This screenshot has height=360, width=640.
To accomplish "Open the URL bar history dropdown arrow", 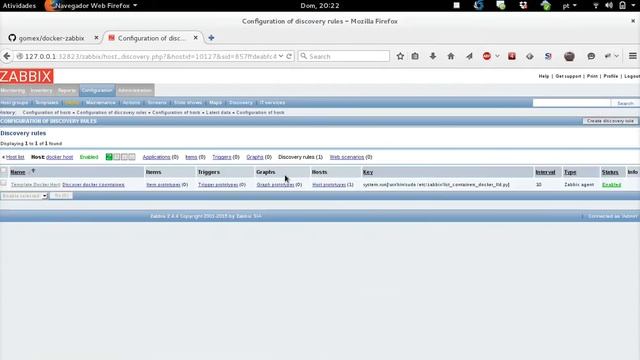I will (x=281, y=56).
